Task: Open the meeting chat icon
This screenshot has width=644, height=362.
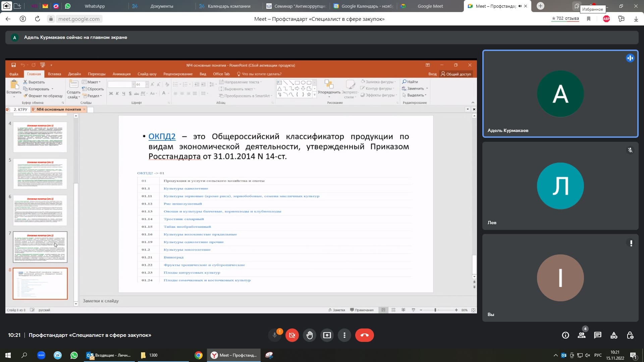Action: [598, 335]
